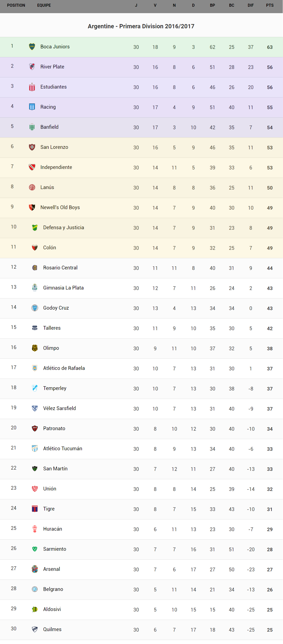Click the Racing club crest icon
Screen dimensions: 283x644
click(32, 107)
